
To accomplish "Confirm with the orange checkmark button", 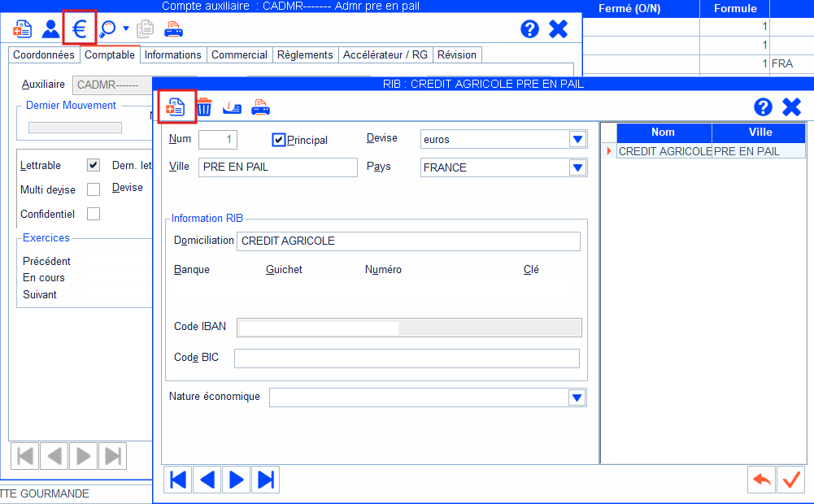I will [x=790, y=480].
